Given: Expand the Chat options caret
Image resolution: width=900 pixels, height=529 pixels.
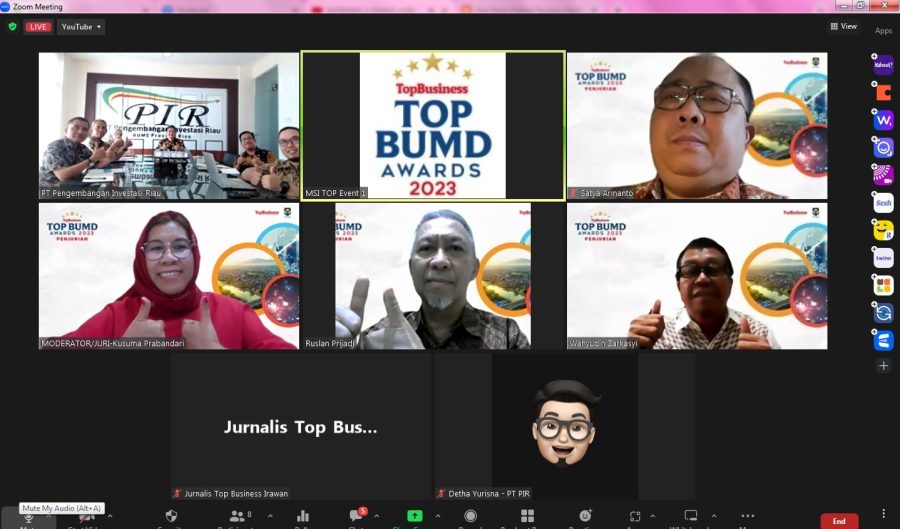Looking at the screenshot, I should click(x=377, y=516).
